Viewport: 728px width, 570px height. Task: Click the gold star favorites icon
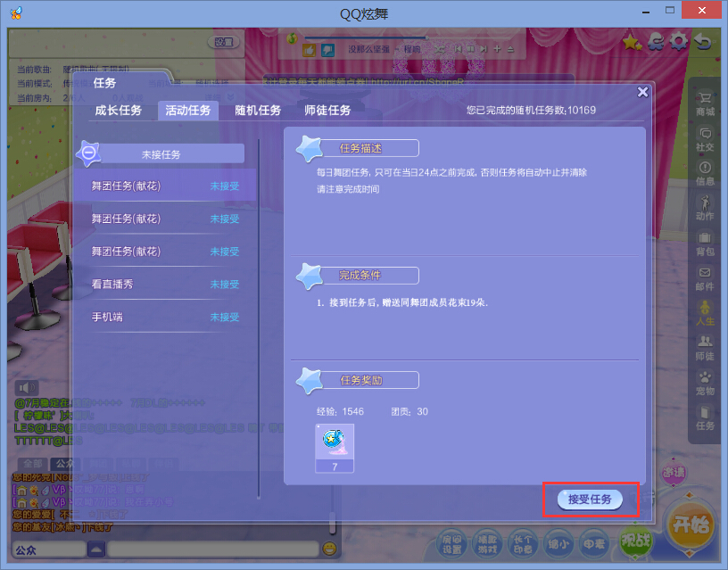click(632, 41)
